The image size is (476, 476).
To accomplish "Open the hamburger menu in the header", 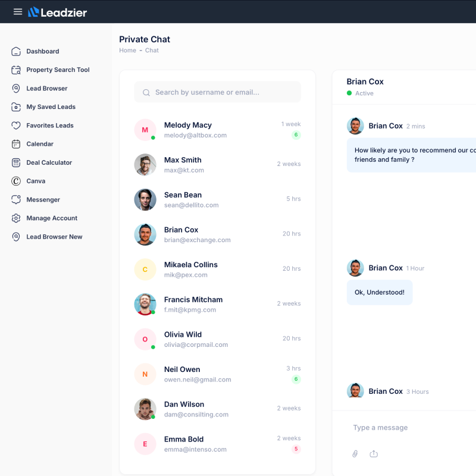I will point(18,12).
